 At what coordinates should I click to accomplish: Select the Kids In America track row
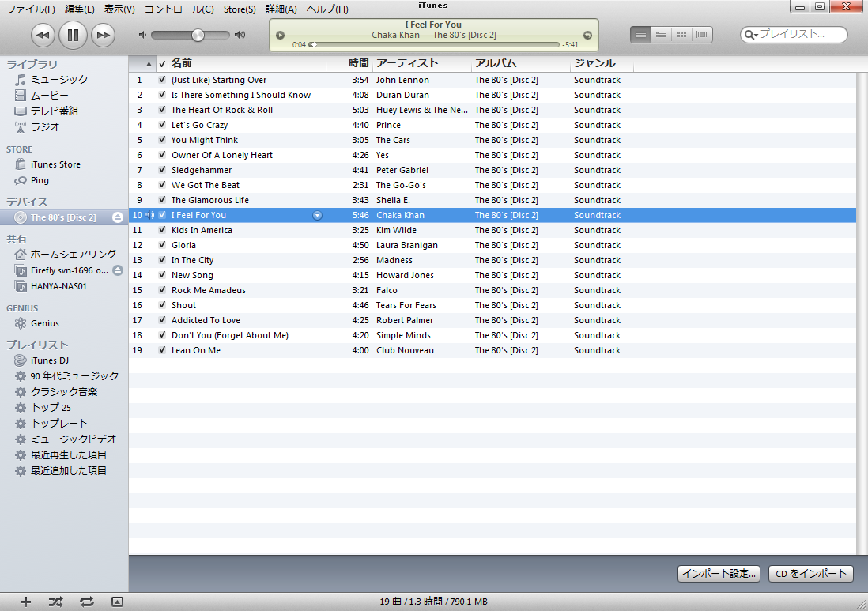[492, 230]
